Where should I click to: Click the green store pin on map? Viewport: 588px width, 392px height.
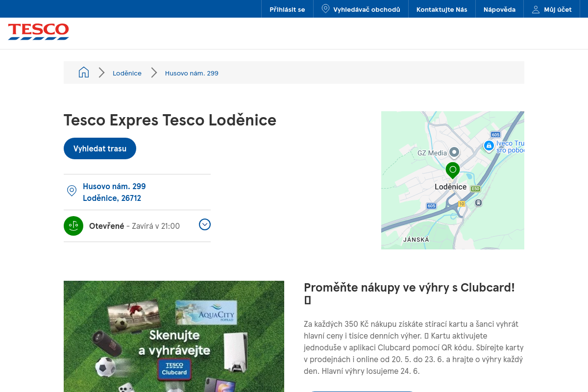[453, 171]
